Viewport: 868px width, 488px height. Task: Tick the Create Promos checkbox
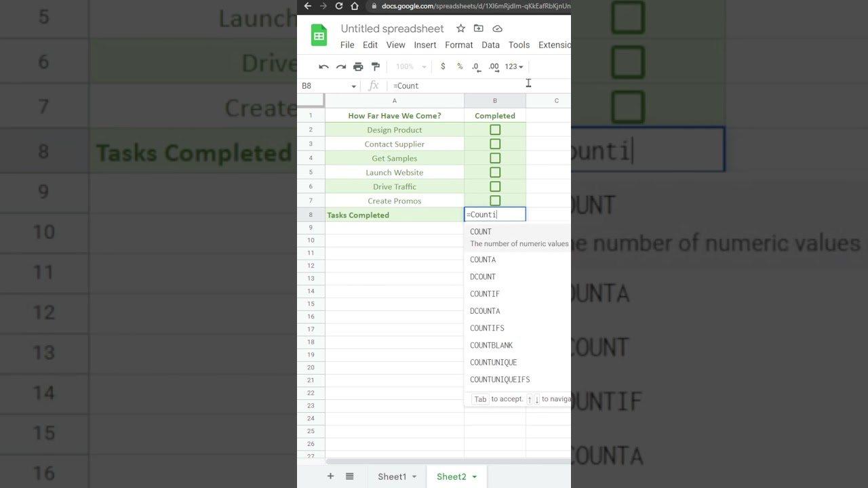point(495,201)
